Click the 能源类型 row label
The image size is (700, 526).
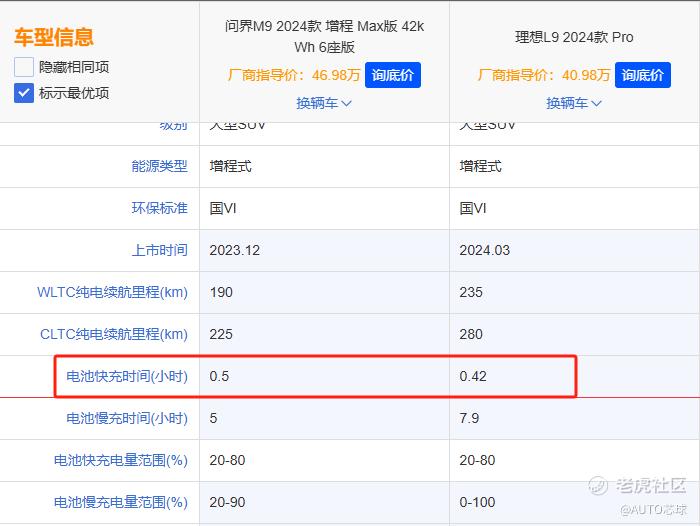click(159, 166)
